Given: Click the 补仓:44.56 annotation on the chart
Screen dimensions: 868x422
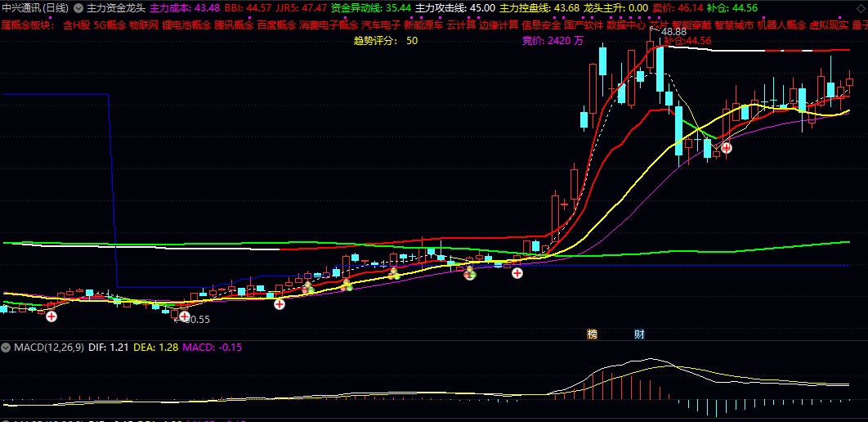Looking at the screenshot, I should pos(687,40).
